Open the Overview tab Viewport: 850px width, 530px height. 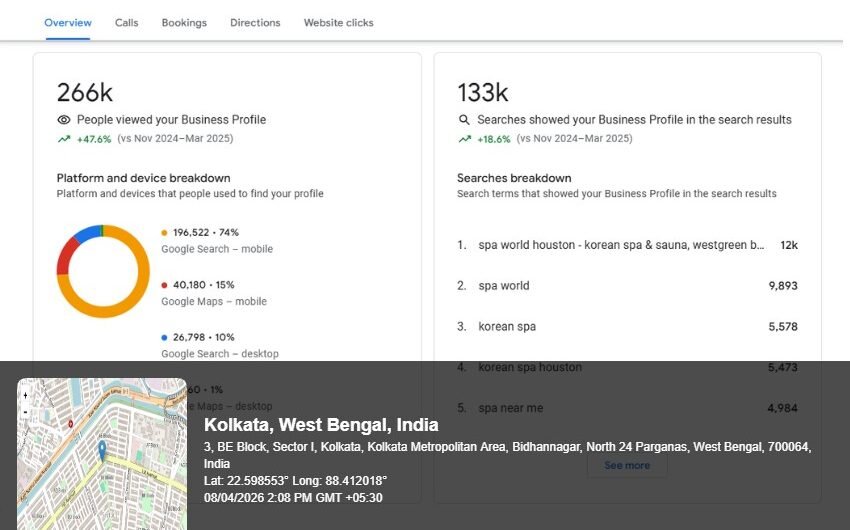coord(68,23)
